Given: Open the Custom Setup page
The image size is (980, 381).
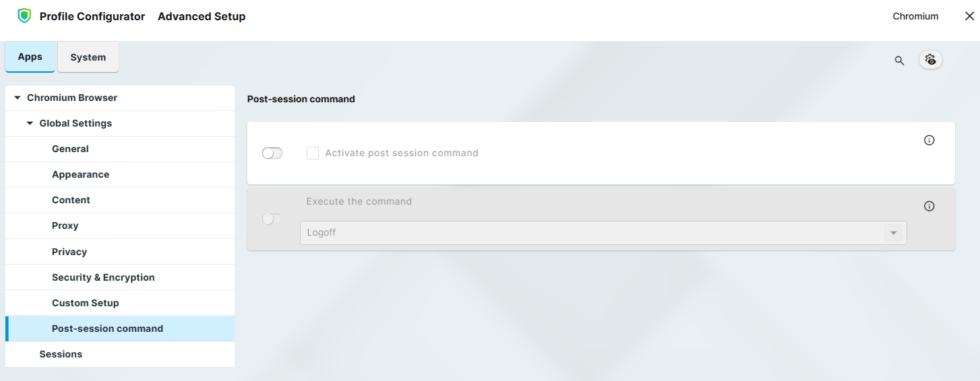Looking at the screenshot, I should [x=86, y=303].
